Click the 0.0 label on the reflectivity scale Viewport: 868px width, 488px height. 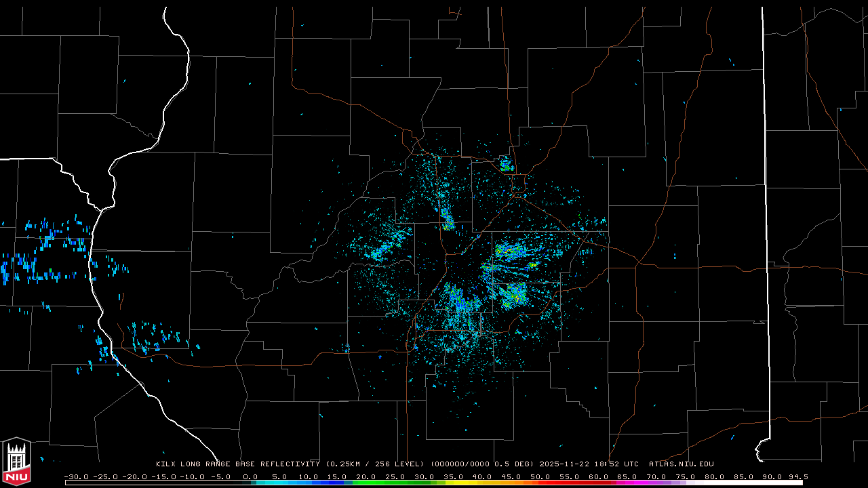point(250,476)
